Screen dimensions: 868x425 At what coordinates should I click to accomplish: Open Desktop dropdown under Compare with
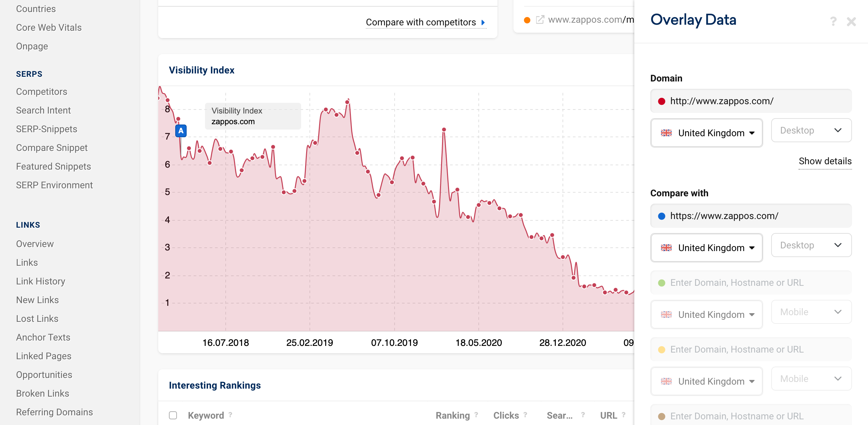[811, 245]
